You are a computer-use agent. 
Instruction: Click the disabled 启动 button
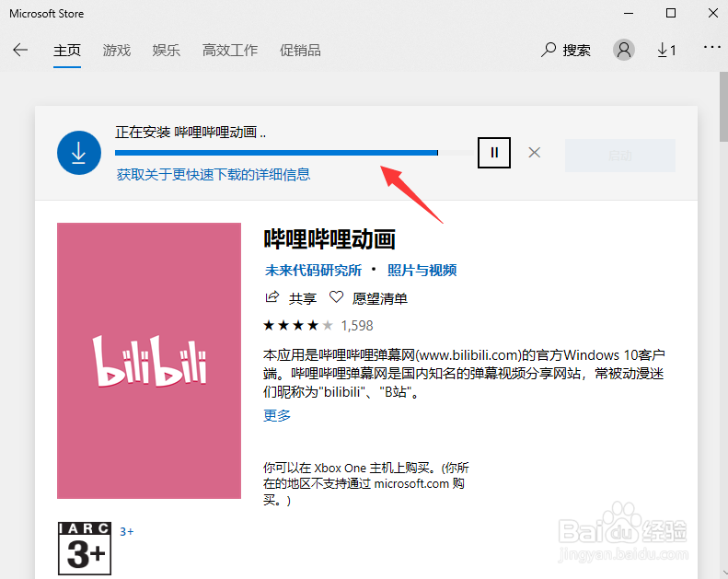click(619, 156)
